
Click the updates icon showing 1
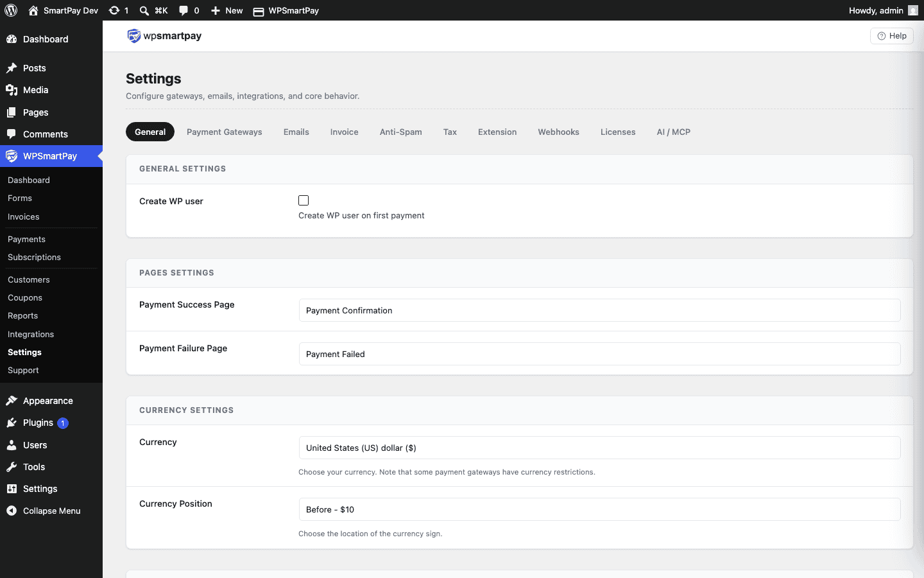pos(114,10)
